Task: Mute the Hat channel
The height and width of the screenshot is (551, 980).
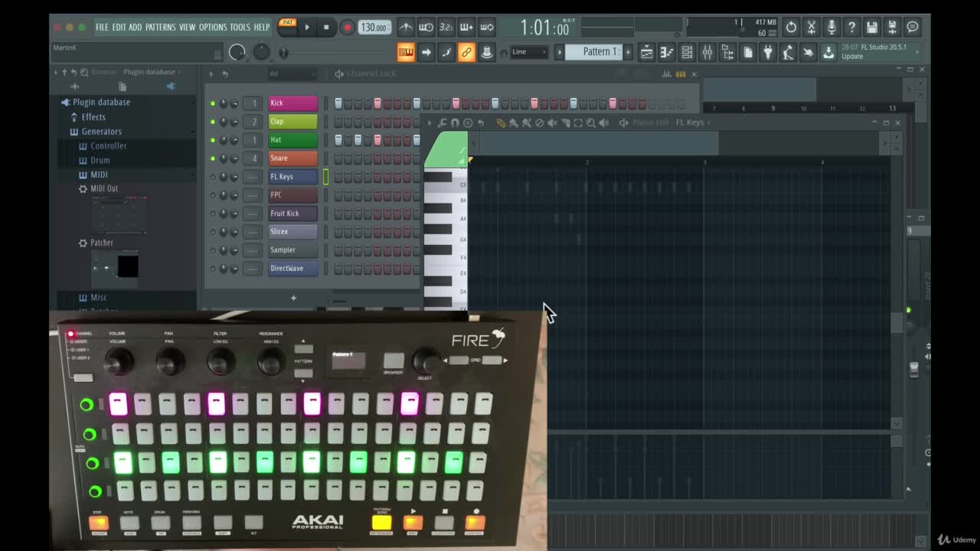Action: click(x=213, y=140)
